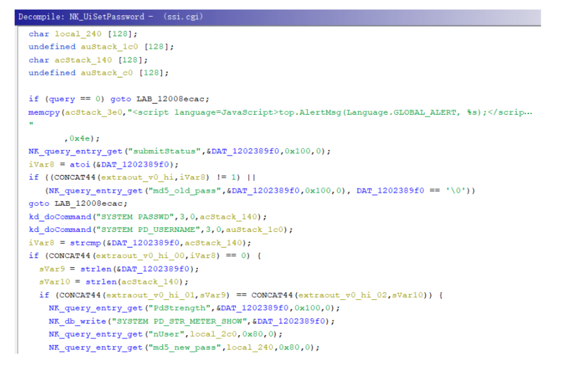Image resolution: width=588 pixels, height=366 pixels.
Task: Click the "sVar9 = strlen" line
Action: (119, 269)
